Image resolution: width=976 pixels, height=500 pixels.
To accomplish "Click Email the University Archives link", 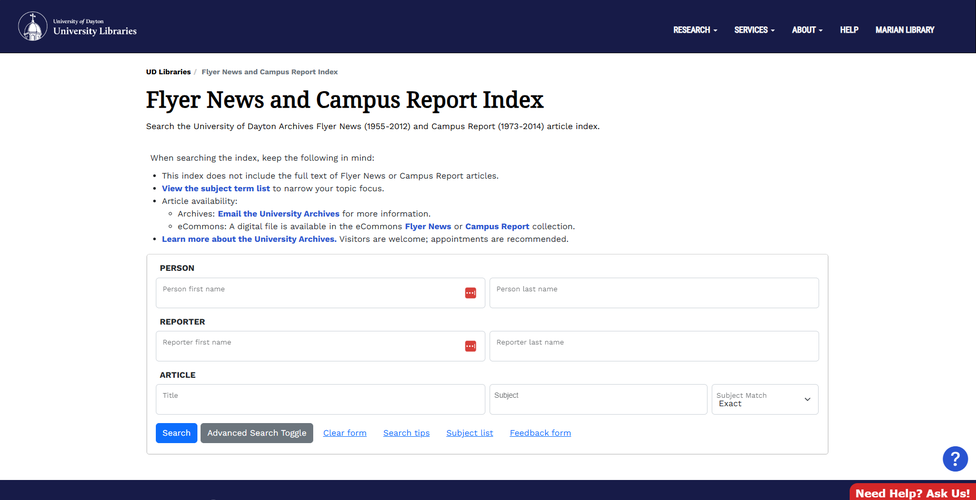I will (278, 214).
